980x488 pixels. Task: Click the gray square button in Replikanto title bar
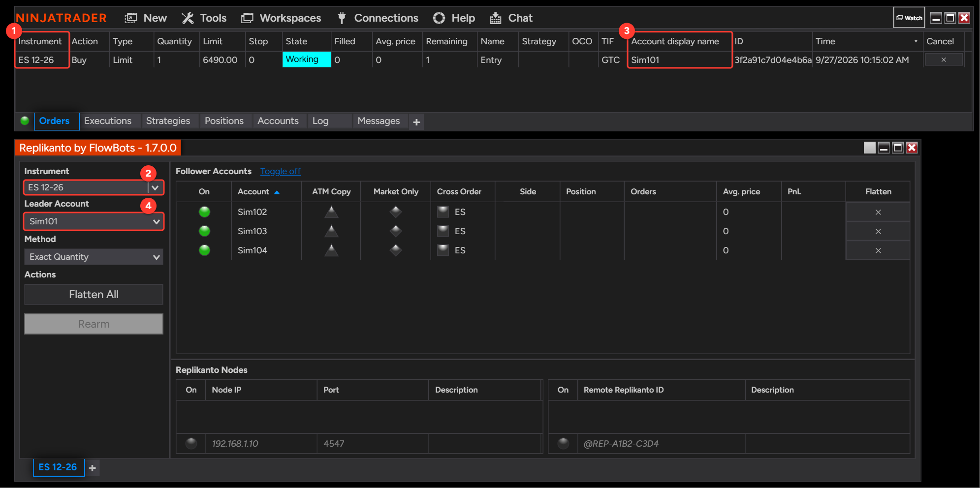(x=870, y=148)
